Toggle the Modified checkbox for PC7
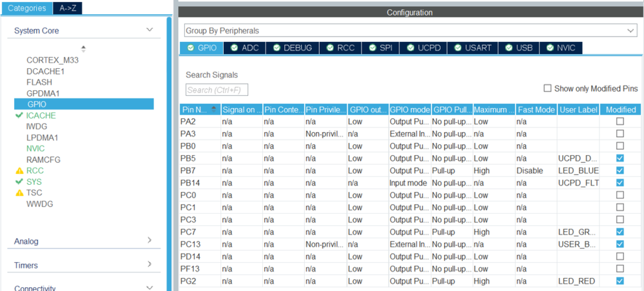The image size is (644, 291). [x=620, y=232]
